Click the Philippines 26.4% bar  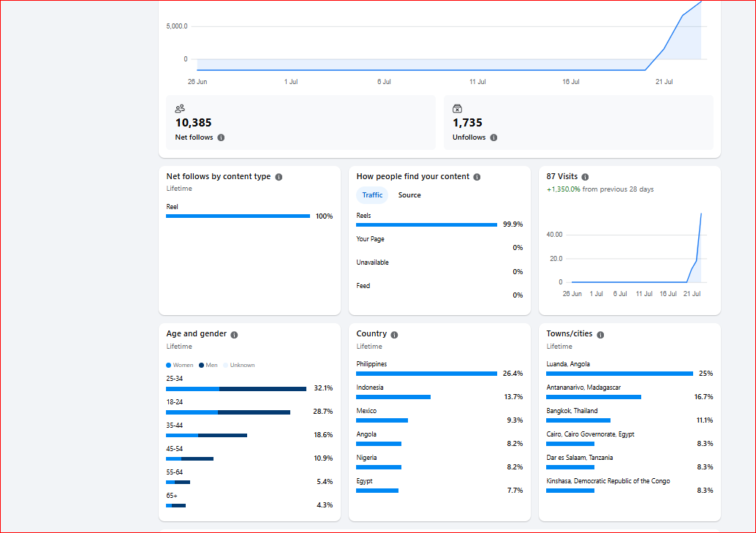[x=427, y=374]
